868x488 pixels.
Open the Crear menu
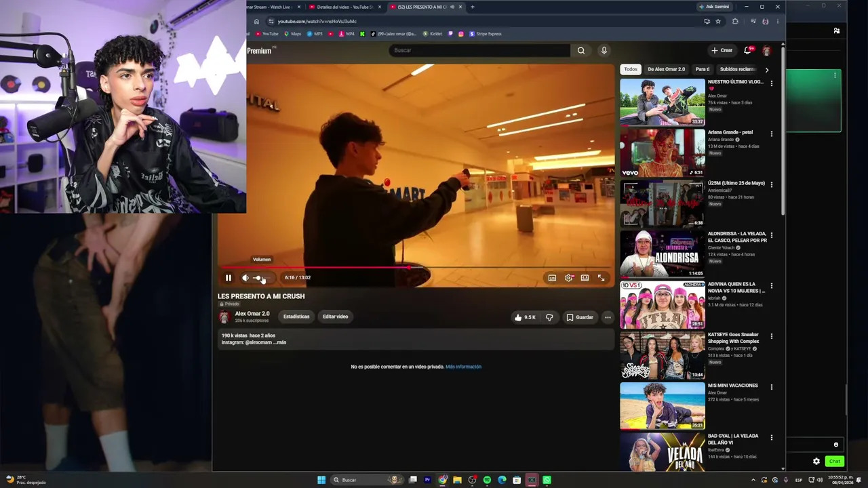point(722,50)
